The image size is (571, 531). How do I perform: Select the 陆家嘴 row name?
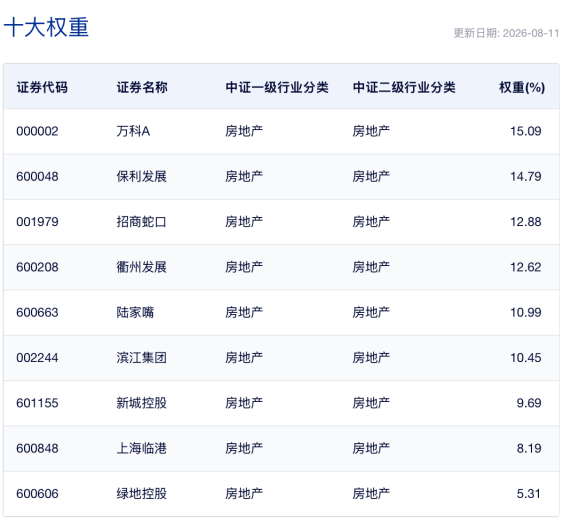[135, 312]
